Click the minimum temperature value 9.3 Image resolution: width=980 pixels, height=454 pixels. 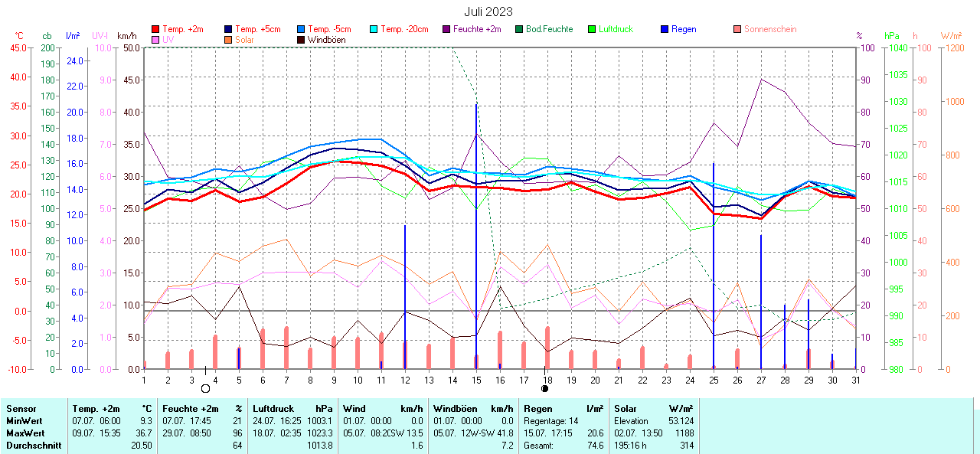pos(146,421)
